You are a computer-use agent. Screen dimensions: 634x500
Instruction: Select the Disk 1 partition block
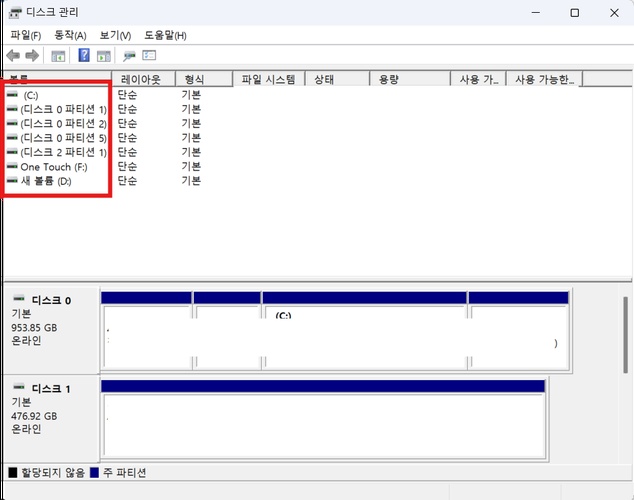coord(323,419)
